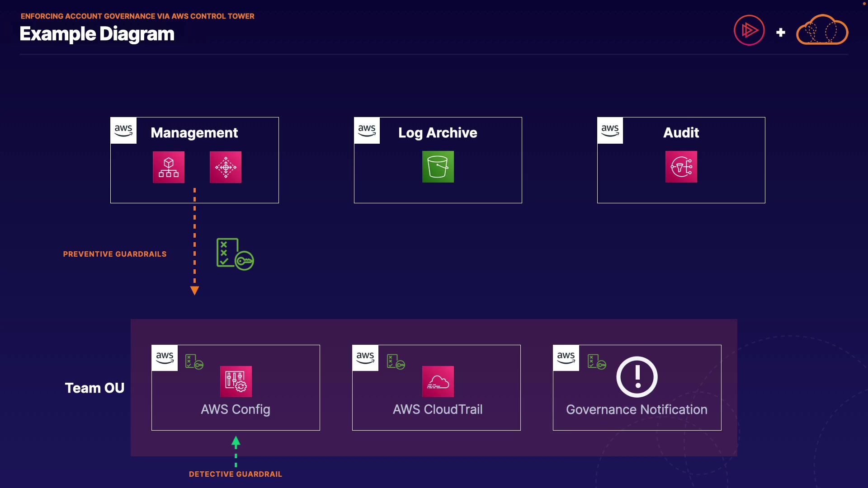Click the Example Diagram heading
Viewport: 868px width, 488px height.
(97, 34)
